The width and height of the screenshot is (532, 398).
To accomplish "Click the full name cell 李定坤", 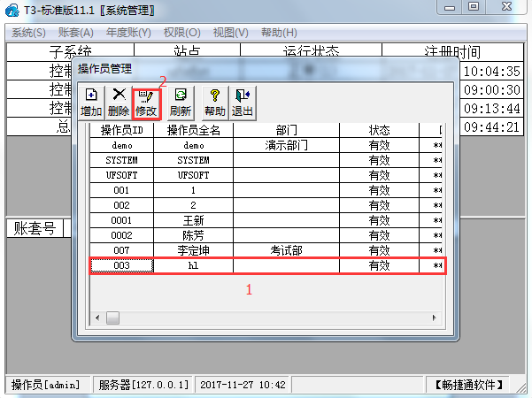I will pos(193,250).
